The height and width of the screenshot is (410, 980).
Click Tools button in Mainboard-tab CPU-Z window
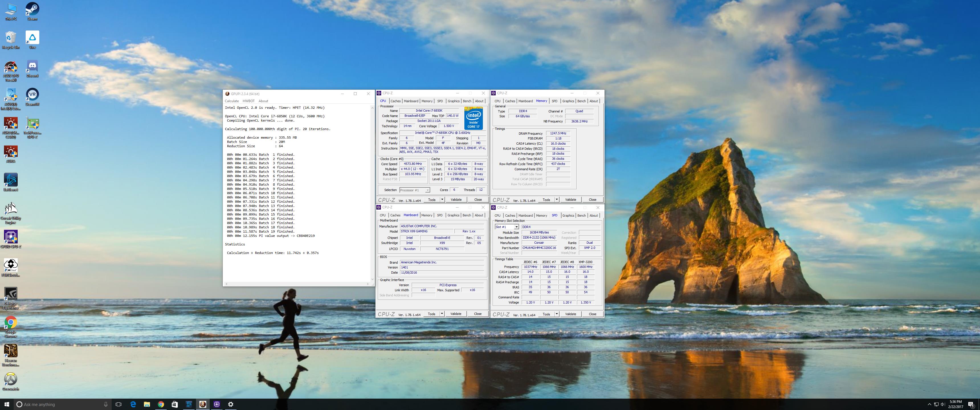pos(431,314)
